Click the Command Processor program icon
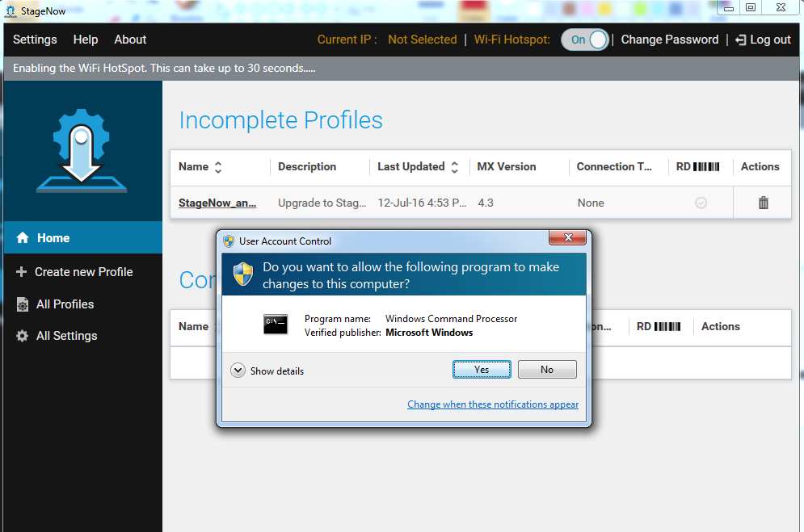804x532 pixels. pyautogui.click(x=276, y=325)
